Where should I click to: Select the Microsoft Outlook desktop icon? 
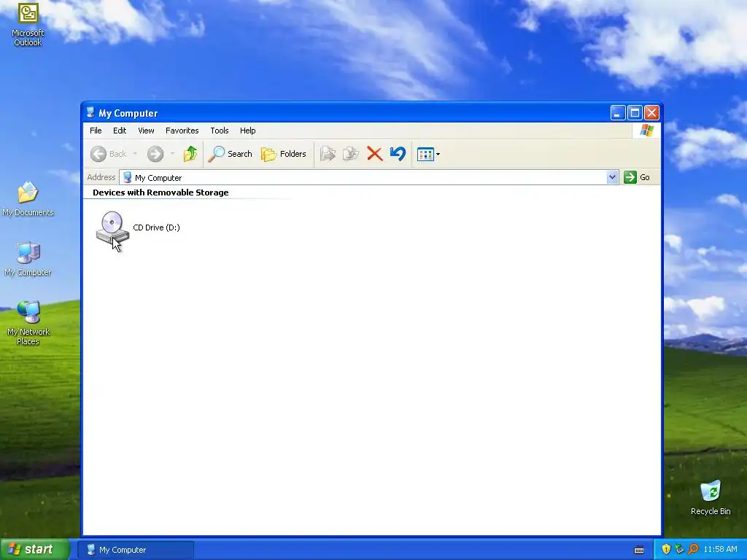point(28,25)
